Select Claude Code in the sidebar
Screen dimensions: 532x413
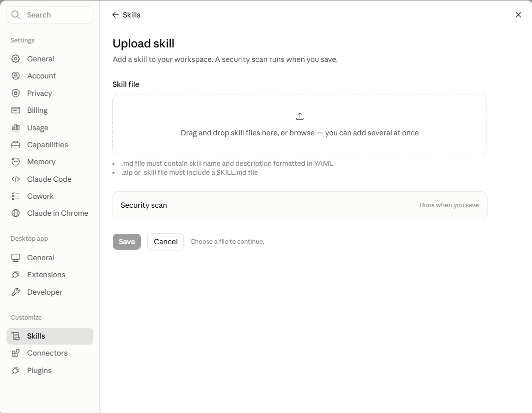(50, 179)
